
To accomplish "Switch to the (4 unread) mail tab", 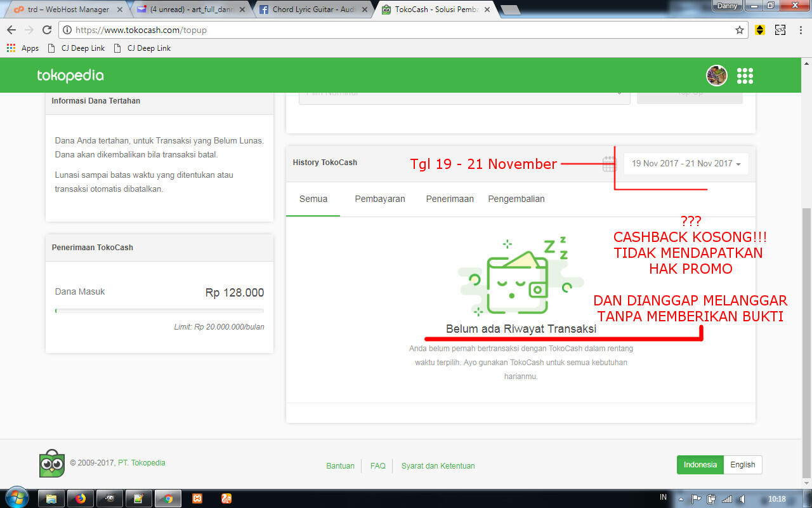I will (192, 10).
